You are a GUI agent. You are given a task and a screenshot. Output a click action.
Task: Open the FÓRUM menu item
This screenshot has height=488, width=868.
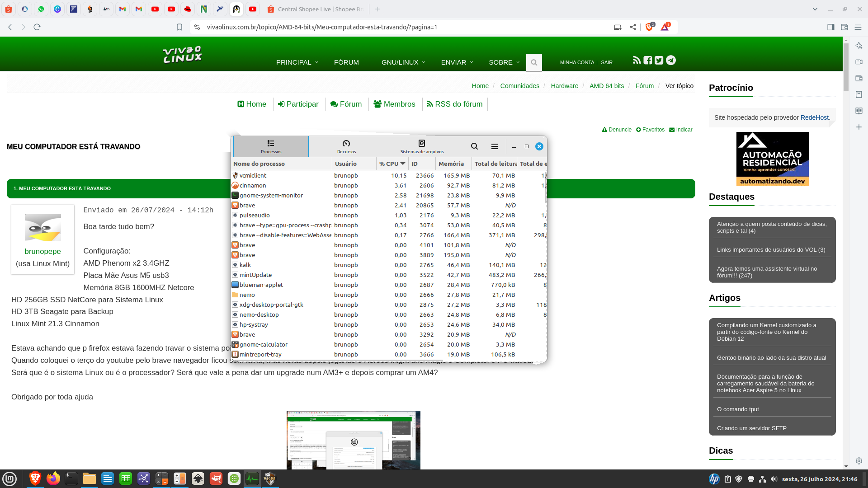click(x=346, y=62)
